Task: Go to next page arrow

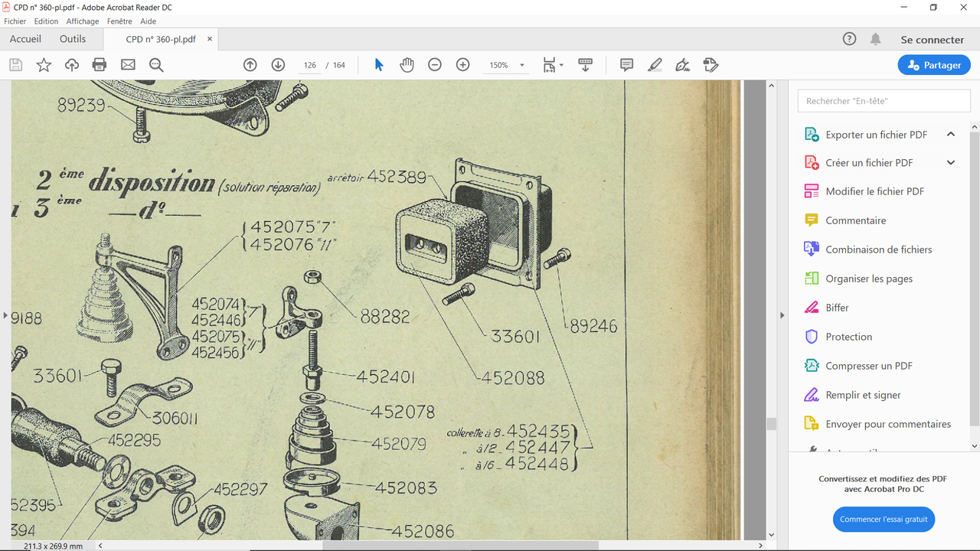Action: pyautogui.click(x=278, y=65)
